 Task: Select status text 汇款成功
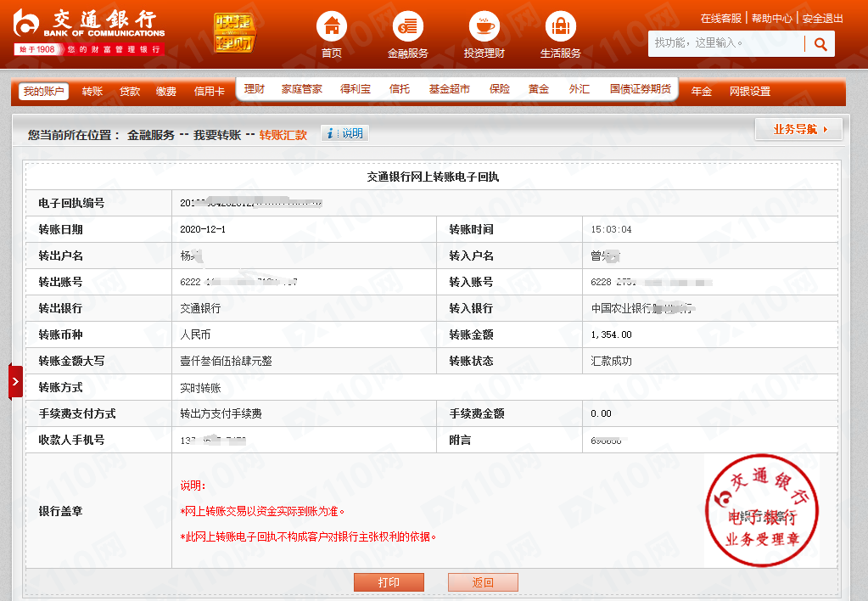(611, 361)
